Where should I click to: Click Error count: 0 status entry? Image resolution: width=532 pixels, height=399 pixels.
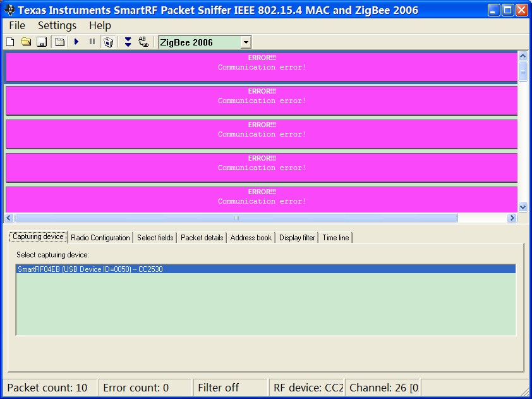coord(145,388)
